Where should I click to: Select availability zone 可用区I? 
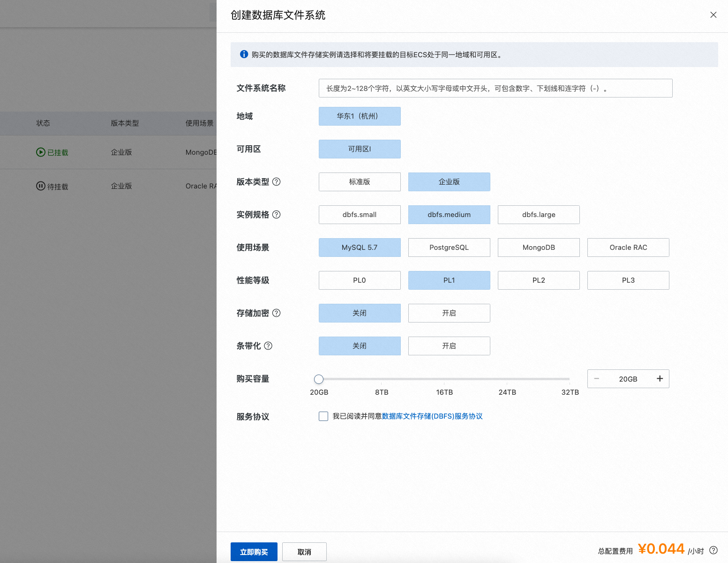[360, 149]
